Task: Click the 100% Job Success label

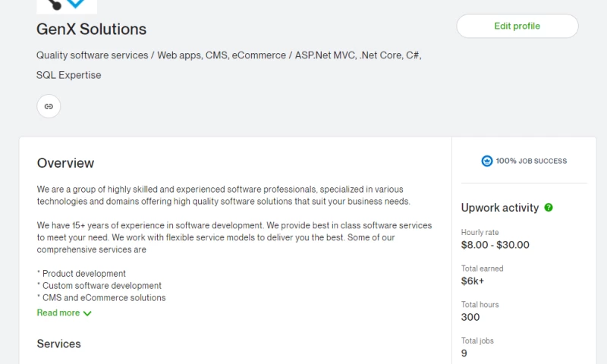Action: 531,161
